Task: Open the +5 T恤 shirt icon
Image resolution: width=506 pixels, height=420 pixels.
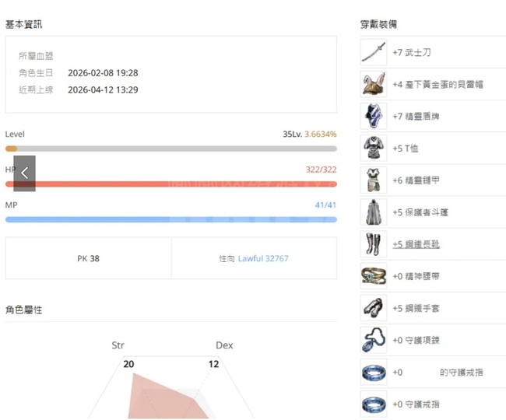Action: 374,148
